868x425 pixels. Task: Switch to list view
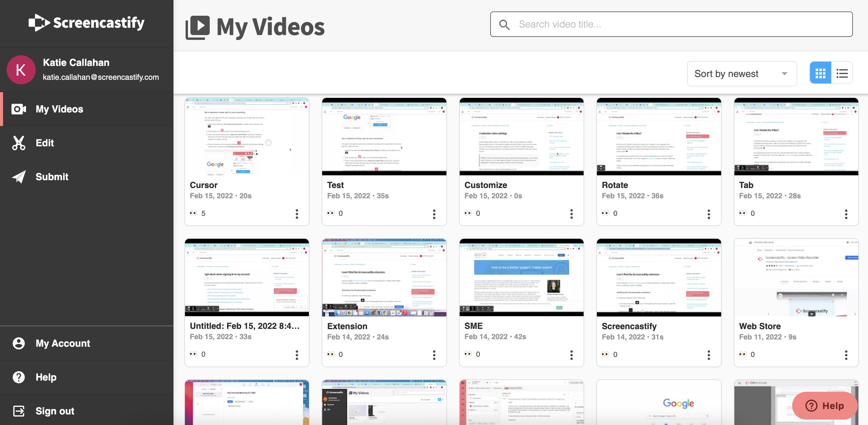click(x=842, y=73)
